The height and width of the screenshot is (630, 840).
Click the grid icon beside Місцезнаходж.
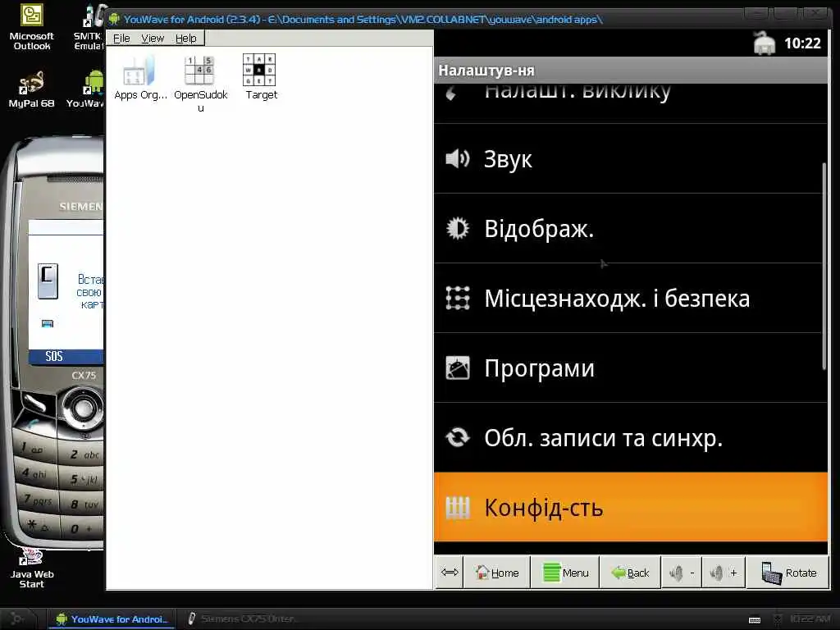(x=458, y=299)
